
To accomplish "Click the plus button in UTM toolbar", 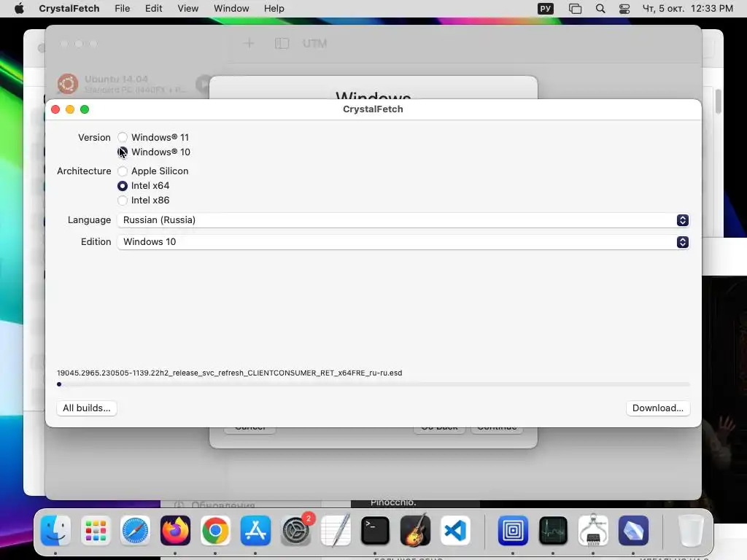I will pos(249,44).
